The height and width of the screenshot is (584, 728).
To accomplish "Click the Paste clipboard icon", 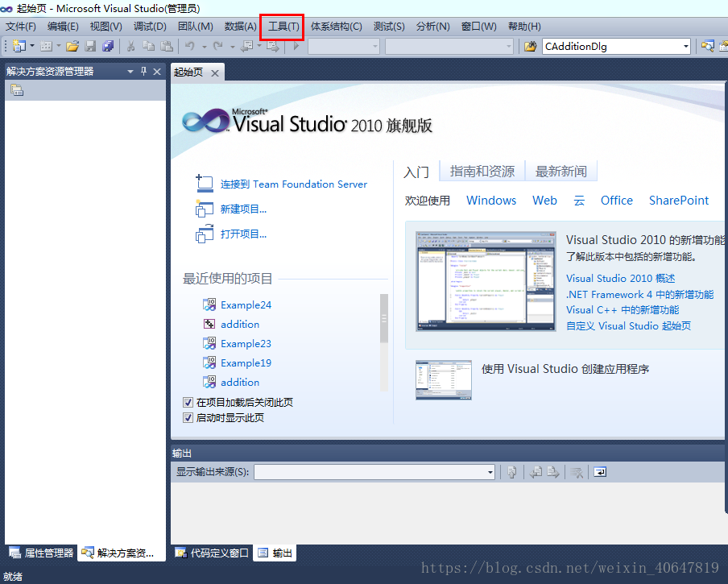I will (x=166, y=46).
